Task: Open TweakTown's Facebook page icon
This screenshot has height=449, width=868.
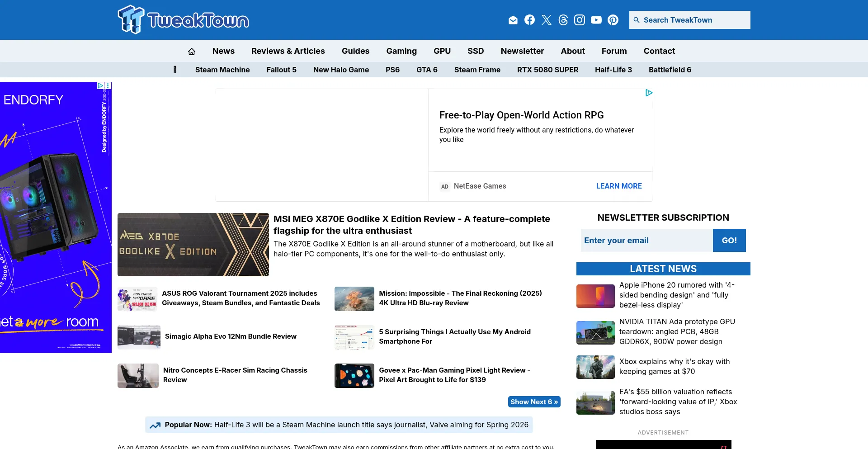Action: (529, 20)
